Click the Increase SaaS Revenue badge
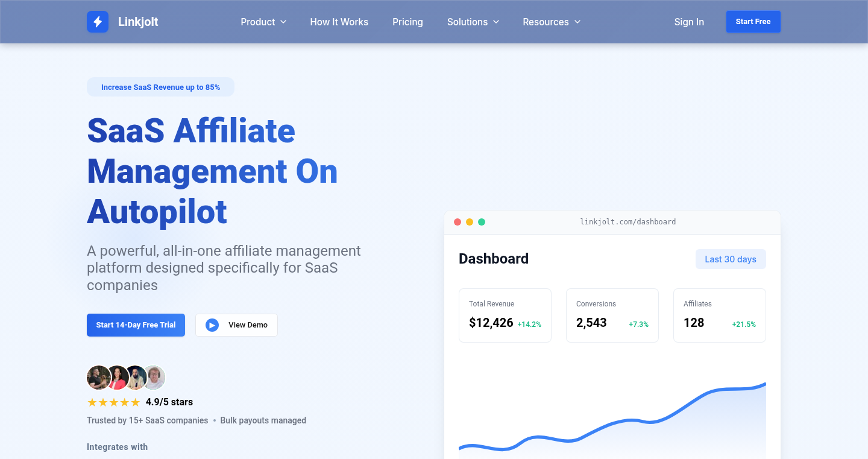Image resolution: width=868 pixels, height=459 pixels. [160, 87]
